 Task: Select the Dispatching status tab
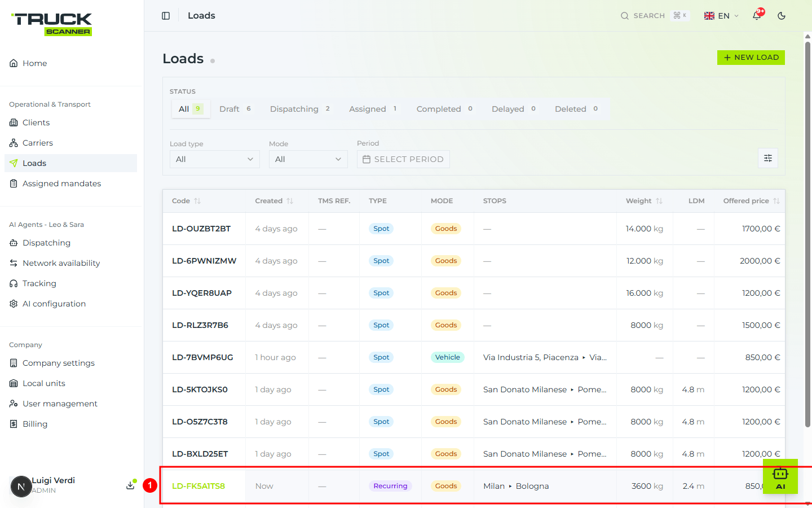click(300, 109)
